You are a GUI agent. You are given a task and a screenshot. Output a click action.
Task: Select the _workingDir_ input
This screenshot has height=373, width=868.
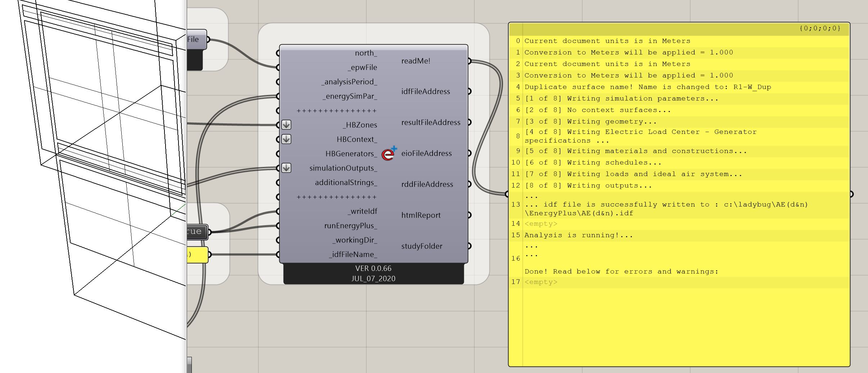click(x=355, y=240)
